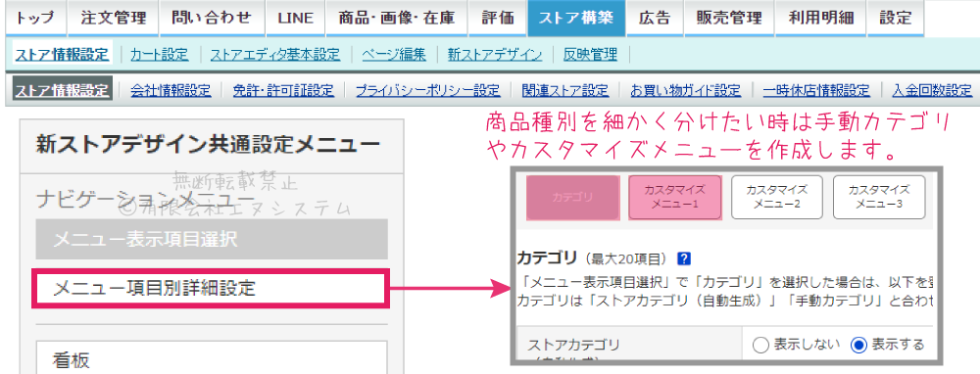Open the 入金回数設定 link
Screen dimensions: 980x374
932,90
